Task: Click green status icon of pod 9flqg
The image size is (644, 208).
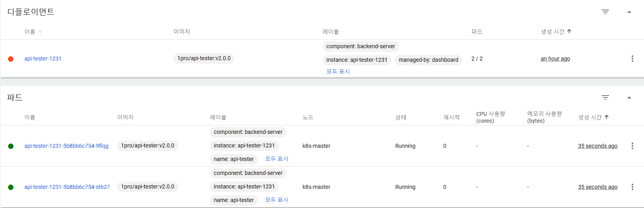Action: tap(11, 146)
